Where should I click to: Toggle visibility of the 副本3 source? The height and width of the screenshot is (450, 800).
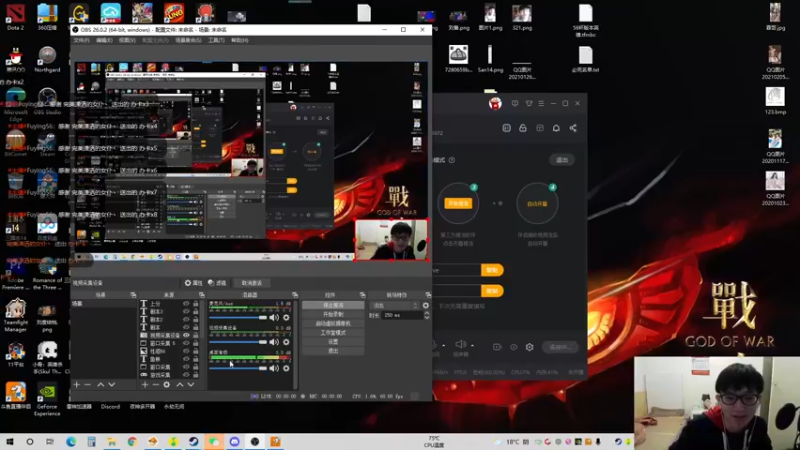click(x=186, y=311)
